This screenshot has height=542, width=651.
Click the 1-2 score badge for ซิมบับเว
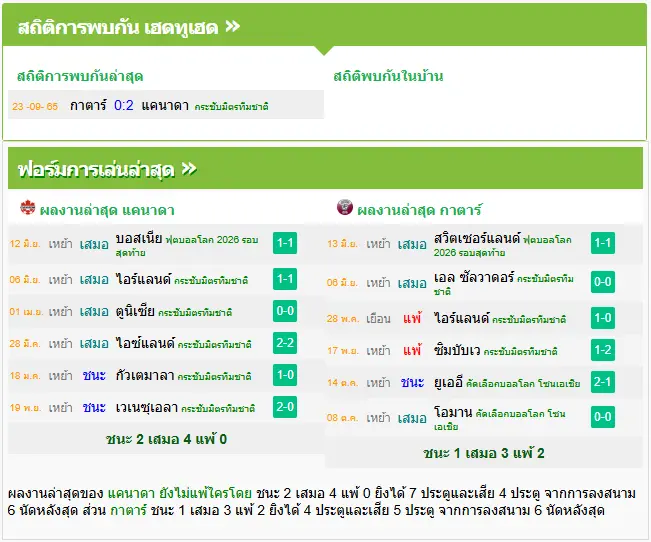point(603,350)
